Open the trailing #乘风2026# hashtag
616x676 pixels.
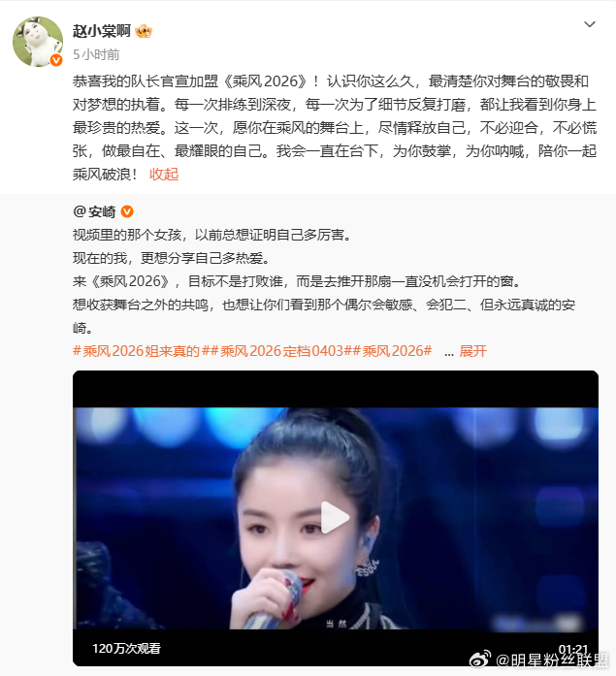pos(393,351)
